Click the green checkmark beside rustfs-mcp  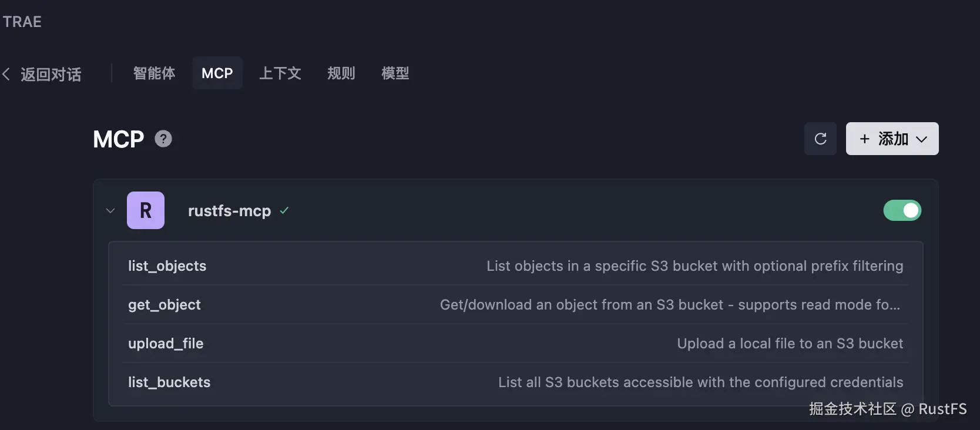point(284,210)
